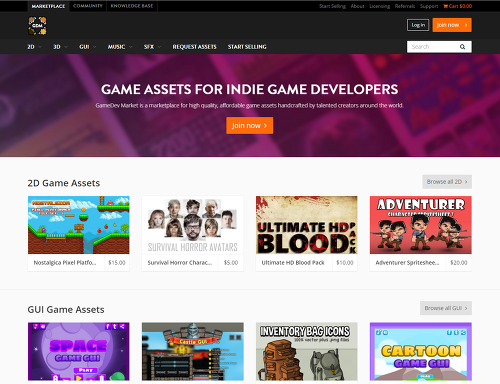This screenshot has width=500, height=384.
Task: Click the GDM logo icon
Action: (37, 26)
